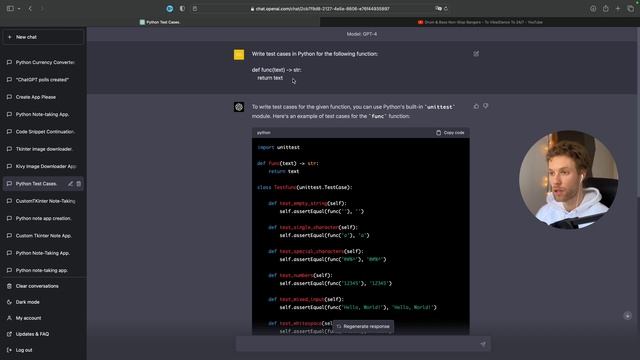This screenshot has width=640, height=360.
Task: Open the Python note-taking app lowercase conversation
Action: [43, 270]
